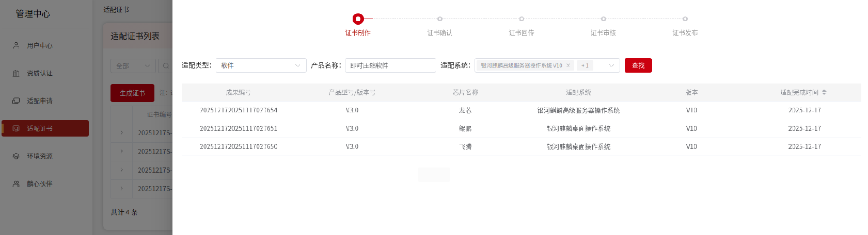Viewport: 868px width, 235px height.
Task: Click the 产品名称 input field
Action: coord(390,65)
